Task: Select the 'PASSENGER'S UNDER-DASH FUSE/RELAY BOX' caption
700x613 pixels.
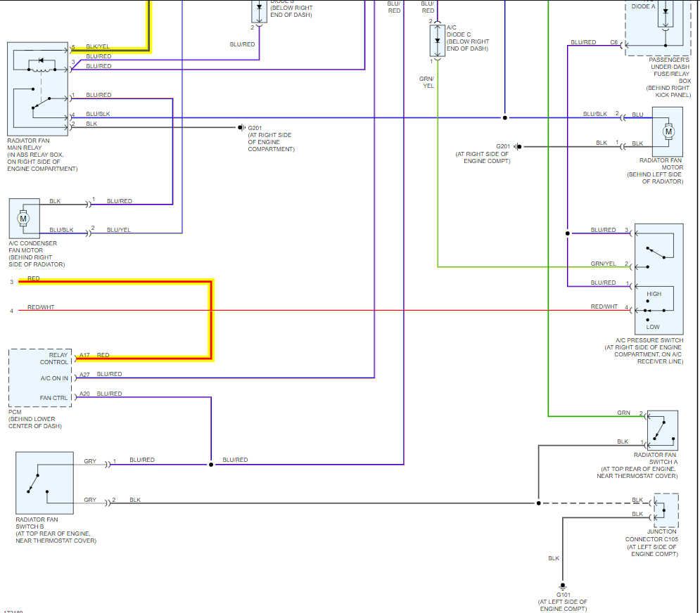Action: click(x=669, y=70)
